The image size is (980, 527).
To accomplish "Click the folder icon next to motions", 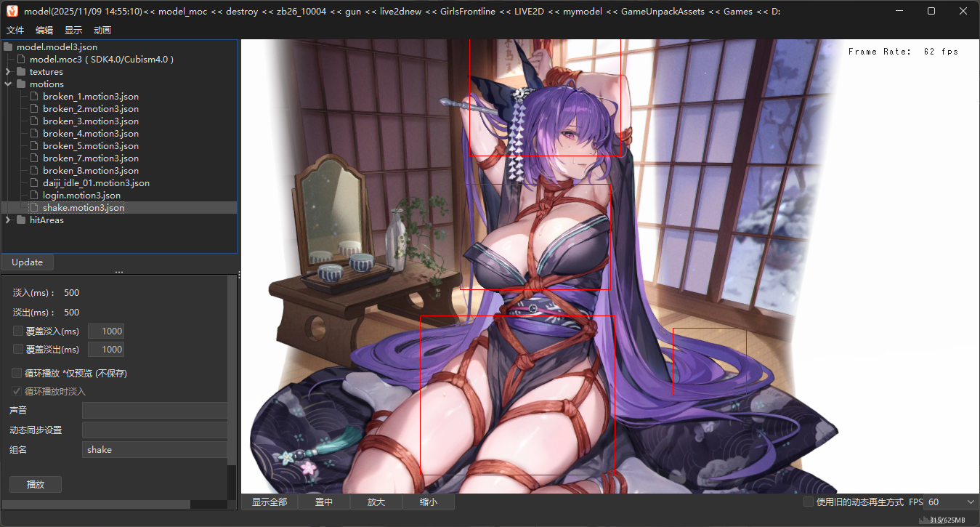I will coord(21,84).
